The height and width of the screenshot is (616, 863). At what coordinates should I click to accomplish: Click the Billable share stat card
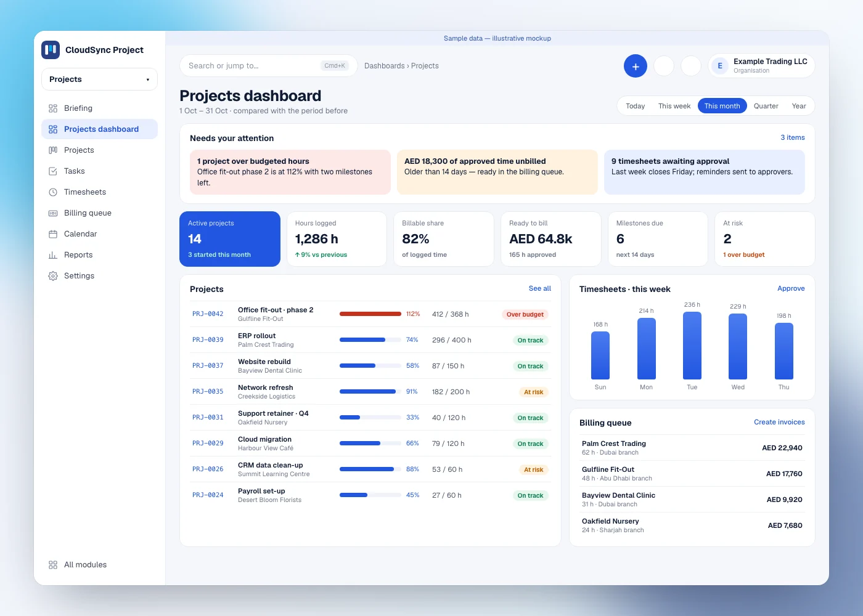pyautogui.click(x=444, y=239)
